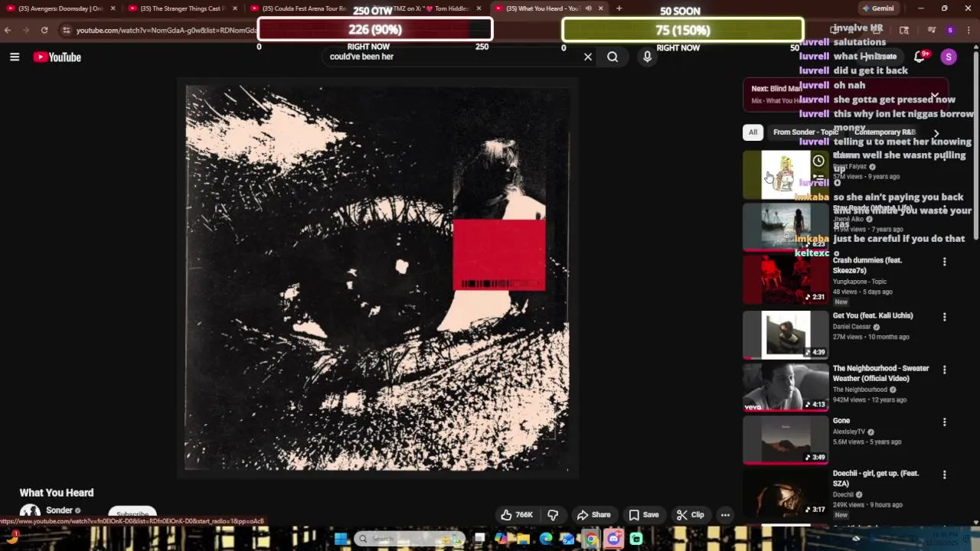Open the Windows Start menu
Viewport: 980px width, 551px height.
[x=341, y=539]
